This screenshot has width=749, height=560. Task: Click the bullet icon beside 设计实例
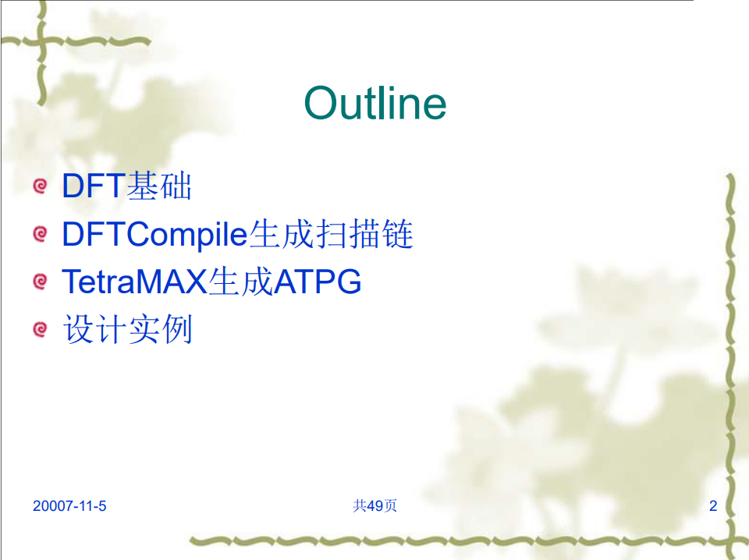40,329
